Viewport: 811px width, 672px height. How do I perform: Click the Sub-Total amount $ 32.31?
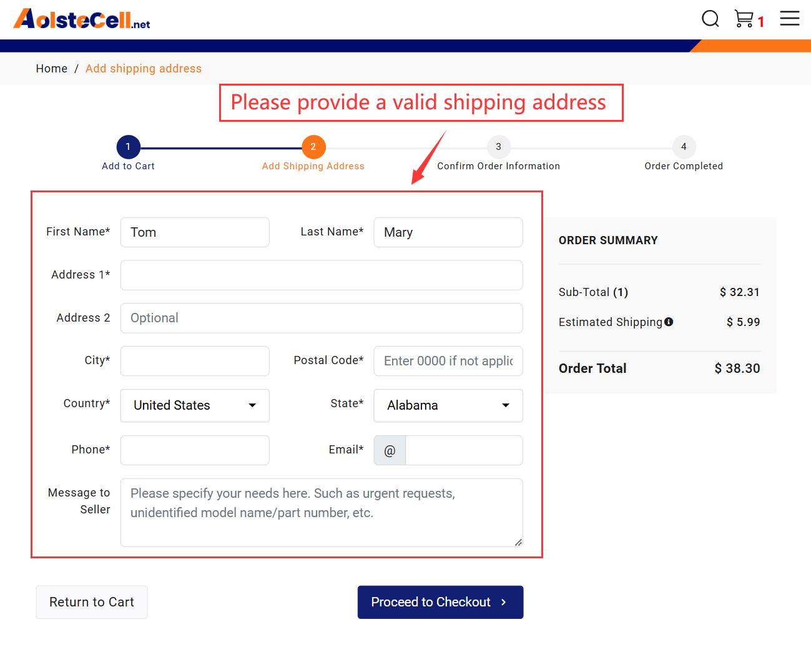[x=740, y=292]
